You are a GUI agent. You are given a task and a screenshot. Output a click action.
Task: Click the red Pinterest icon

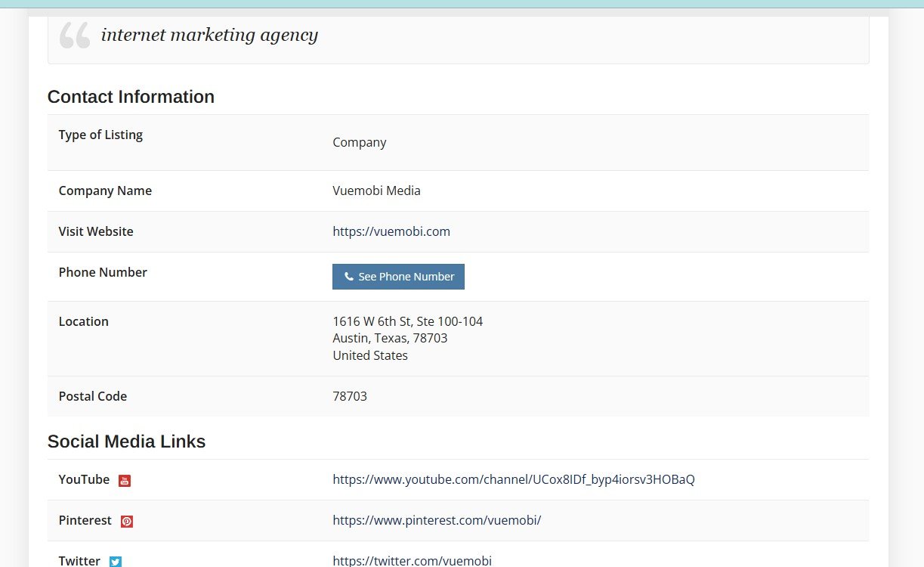127,522
